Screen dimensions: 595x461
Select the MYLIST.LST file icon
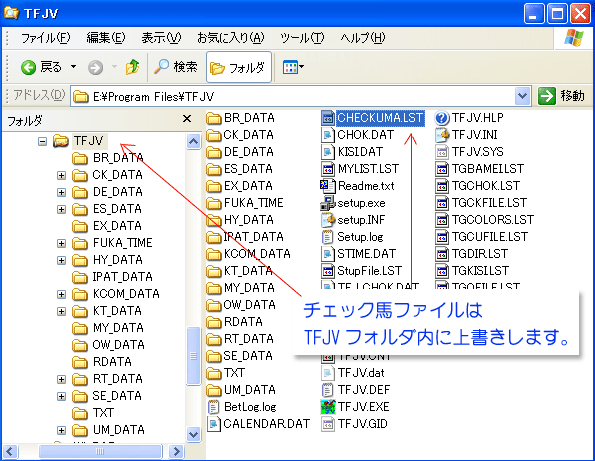coord(327,169)
